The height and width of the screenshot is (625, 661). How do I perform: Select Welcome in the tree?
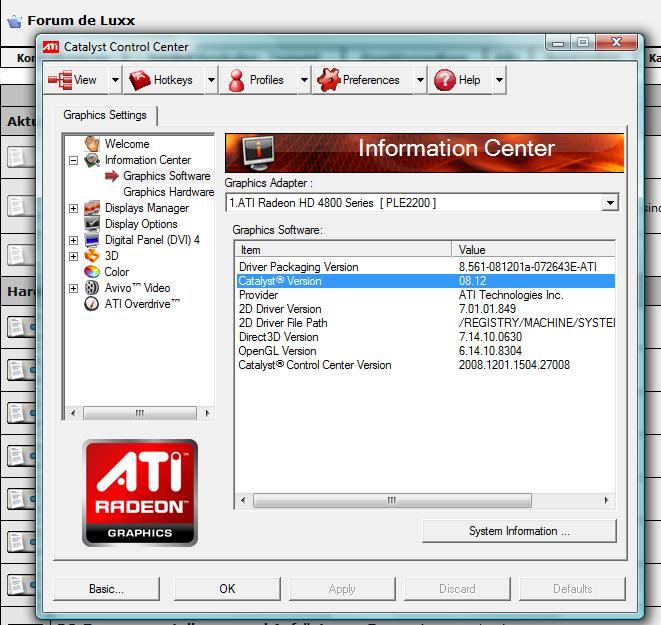(127, 144)
